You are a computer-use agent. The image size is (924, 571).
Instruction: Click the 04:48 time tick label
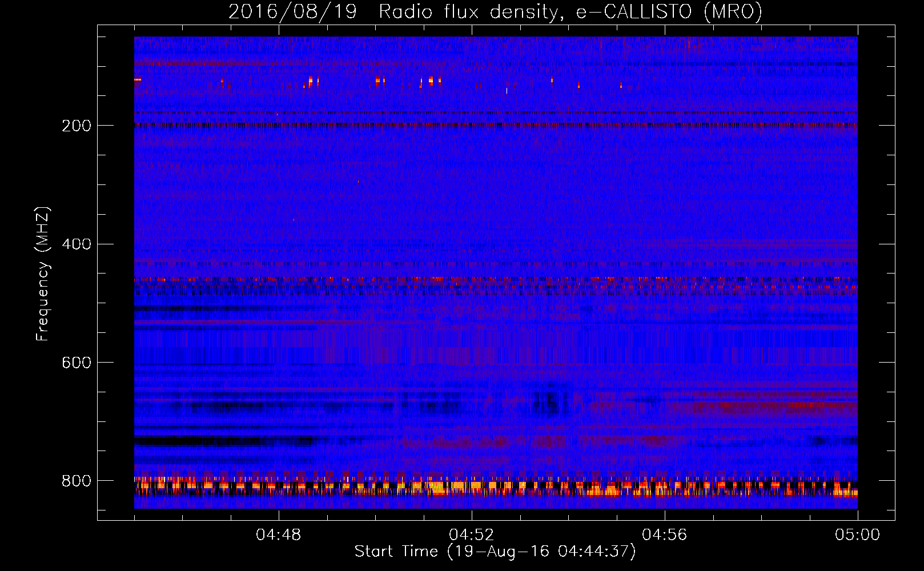click(279, 535)
